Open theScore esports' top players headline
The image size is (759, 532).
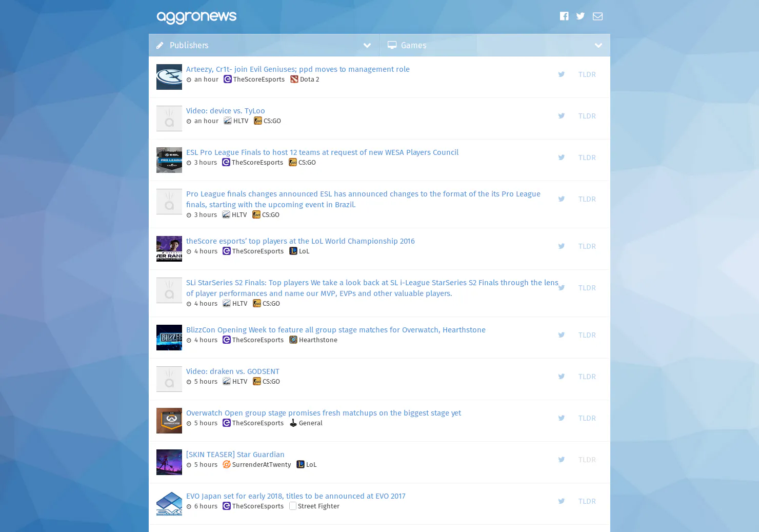pyautogui.click(x=300, y=241)
